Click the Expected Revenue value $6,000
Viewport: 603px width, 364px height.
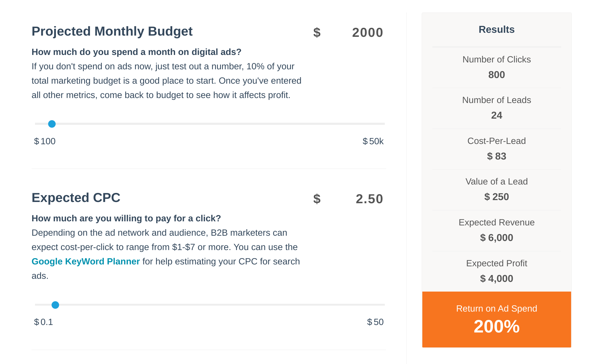pos(496,238)
